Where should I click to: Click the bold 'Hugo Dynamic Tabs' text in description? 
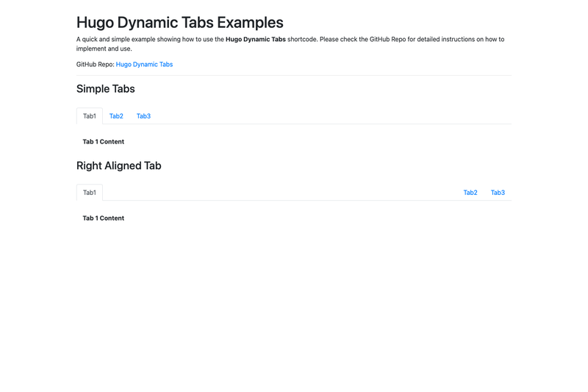tap(256, 40)
